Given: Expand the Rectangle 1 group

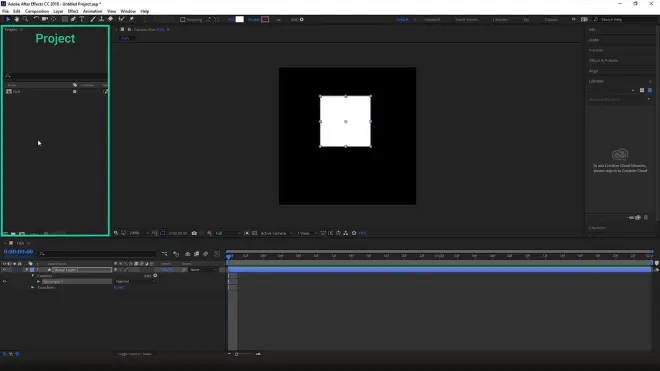Looking at the screenshot, I should point(38,281).
